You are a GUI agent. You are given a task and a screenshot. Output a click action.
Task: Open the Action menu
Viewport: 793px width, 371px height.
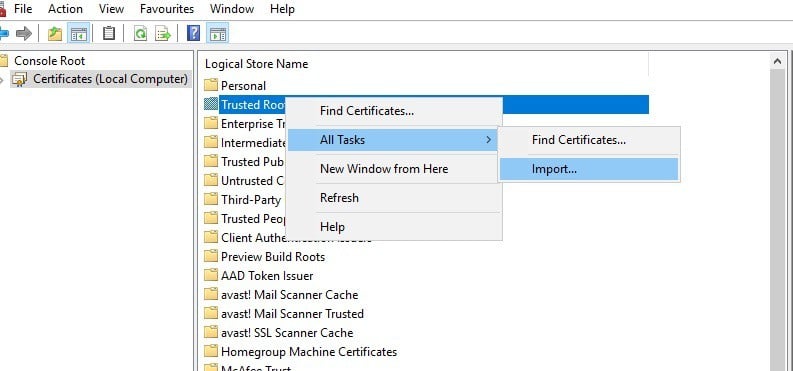[65, 9]
